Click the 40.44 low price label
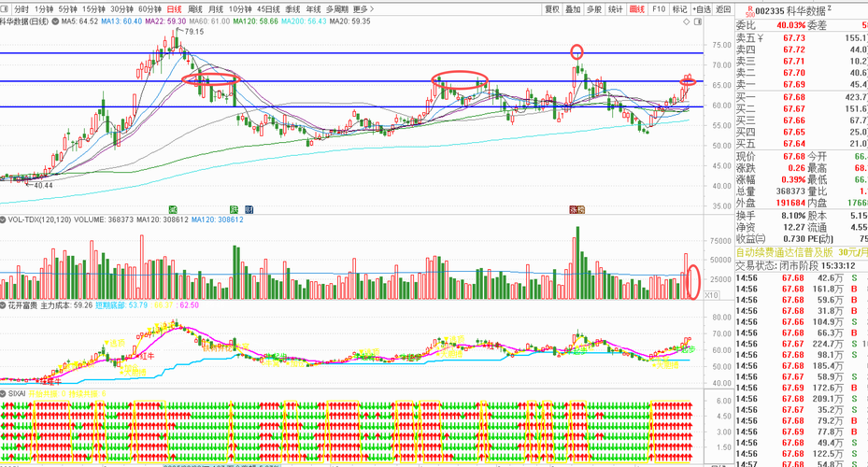 (x=43, y=185)
